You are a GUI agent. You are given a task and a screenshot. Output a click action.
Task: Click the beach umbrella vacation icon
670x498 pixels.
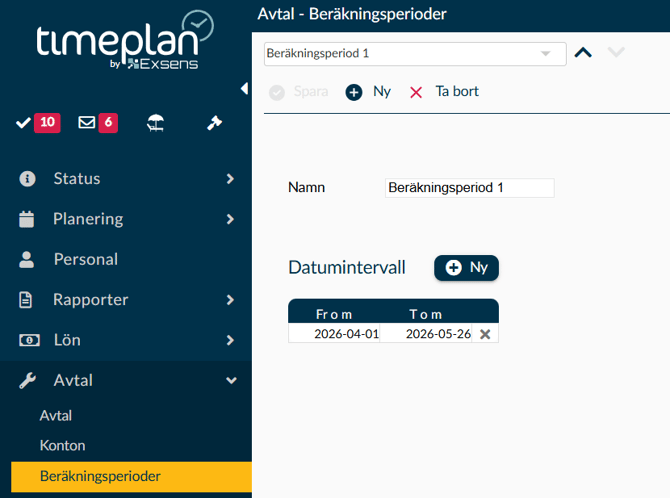(x=155, y=123)
